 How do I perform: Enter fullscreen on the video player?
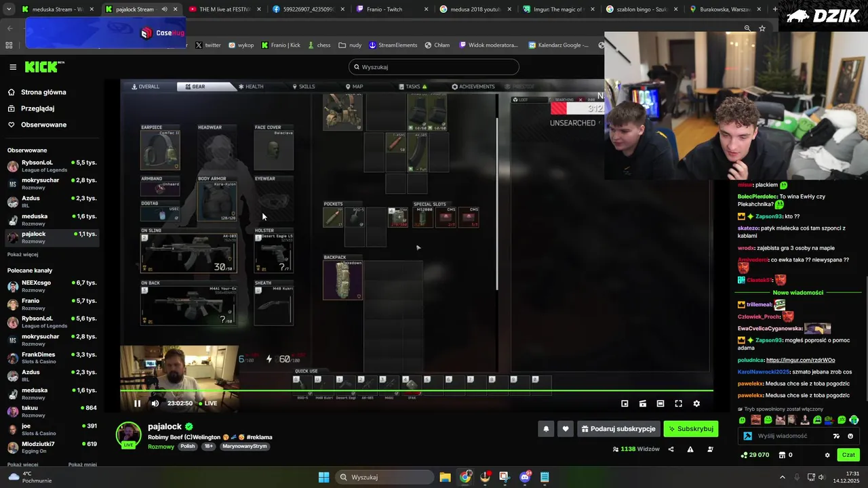click(x=678, y=403)
